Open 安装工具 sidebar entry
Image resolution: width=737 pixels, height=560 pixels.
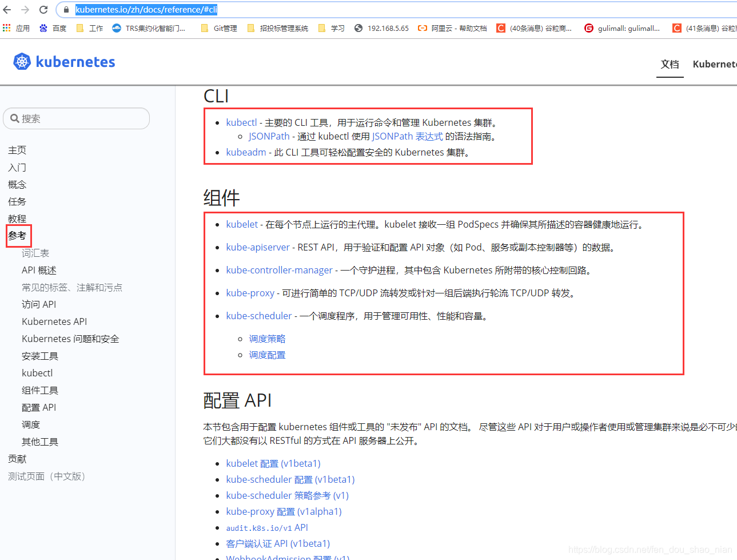[40, 356]
